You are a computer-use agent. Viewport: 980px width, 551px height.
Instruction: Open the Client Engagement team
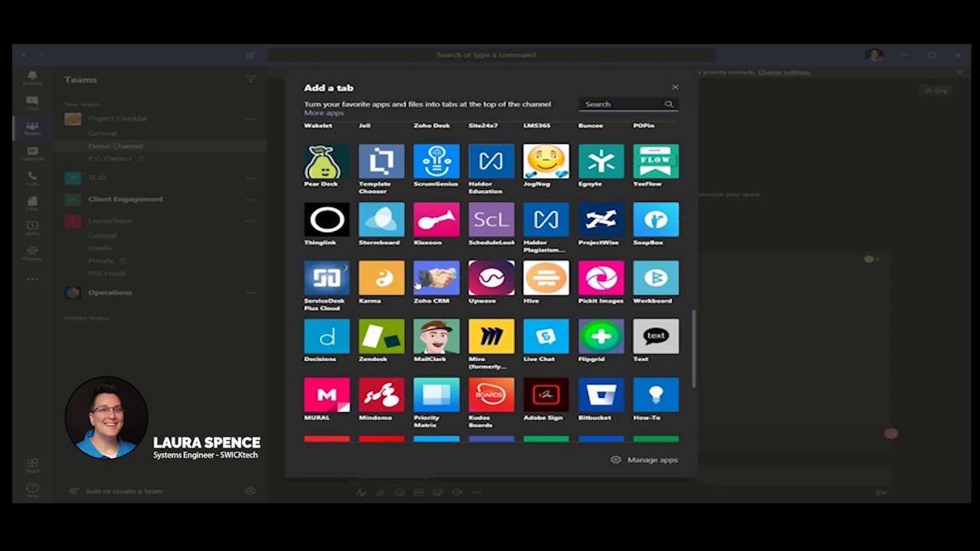coord(125,199)
